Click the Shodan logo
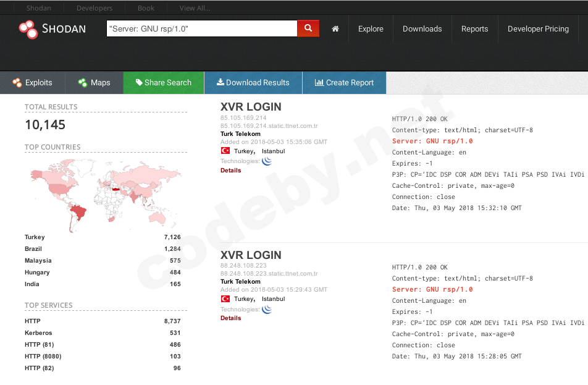The height and width of the screenshot is (385, 588). point(52,29)
